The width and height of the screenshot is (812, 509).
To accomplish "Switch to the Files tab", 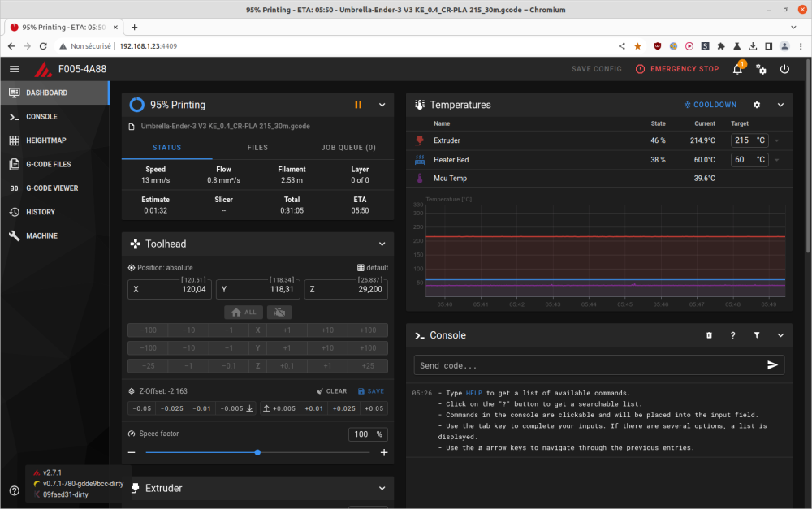I will click(x=257, y=148).
